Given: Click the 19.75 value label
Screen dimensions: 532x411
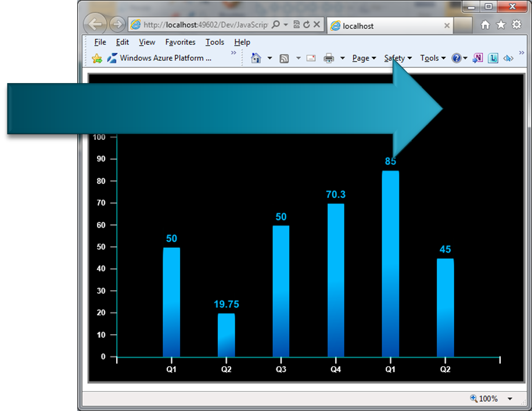Looking at the screenshot, I should 227,304.
